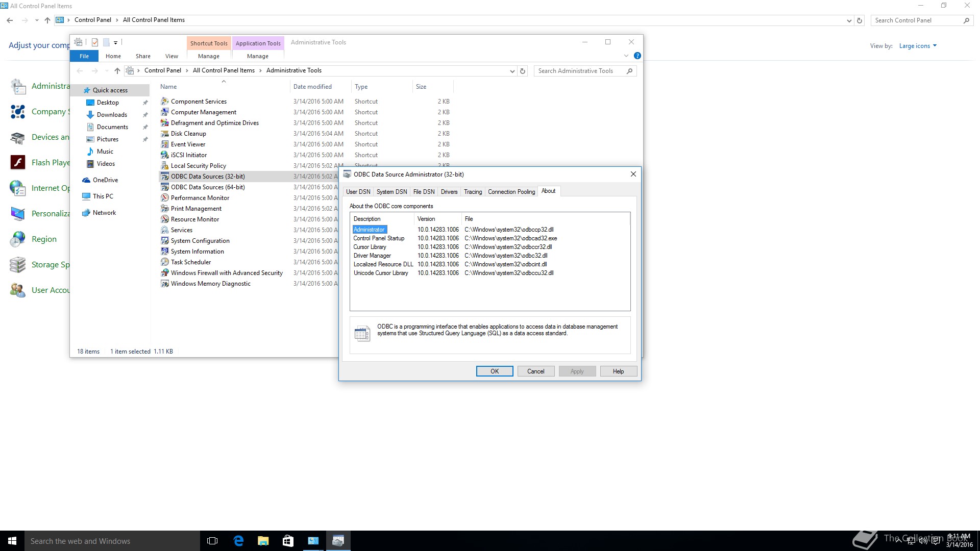The image size is (980, 551).
Task: Click the Task Scheduler icon
Action: (x=164, y=262)
